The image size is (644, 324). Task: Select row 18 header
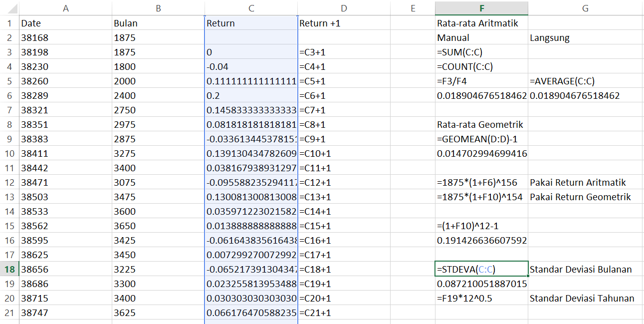click(9, 270)
